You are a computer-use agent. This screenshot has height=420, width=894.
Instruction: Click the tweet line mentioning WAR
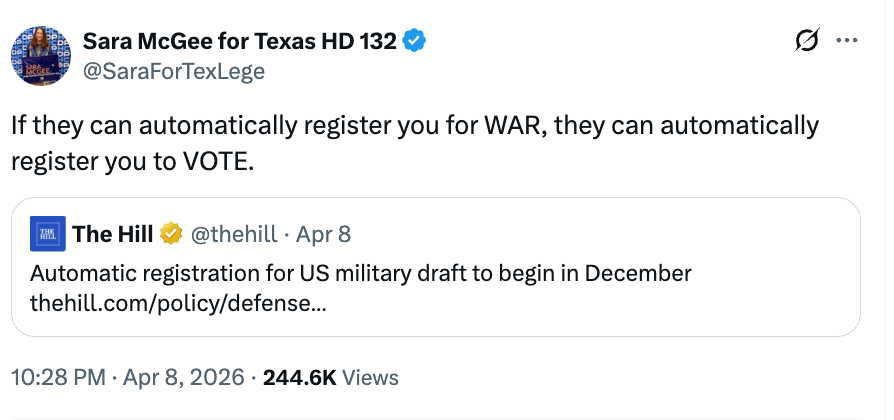(415, 127)
